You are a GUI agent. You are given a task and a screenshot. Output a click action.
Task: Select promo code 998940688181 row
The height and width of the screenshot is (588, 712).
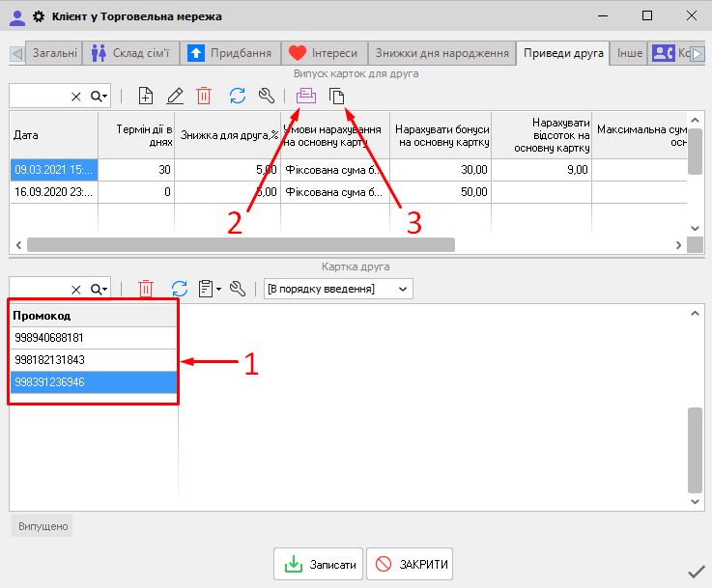pos(94,338)
